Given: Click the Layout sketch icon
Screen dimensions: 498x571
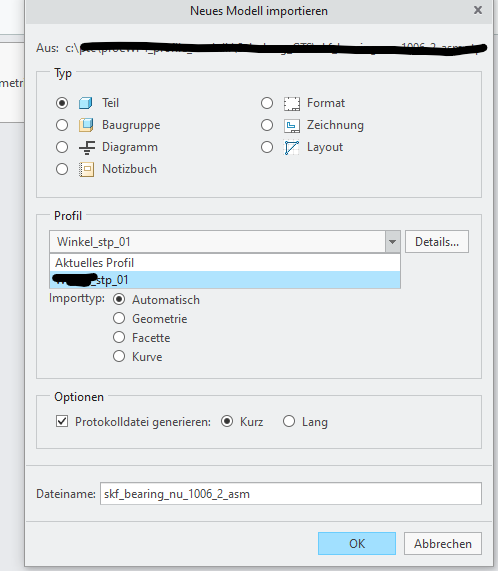Looking at the screenshot, I should 292,147.
